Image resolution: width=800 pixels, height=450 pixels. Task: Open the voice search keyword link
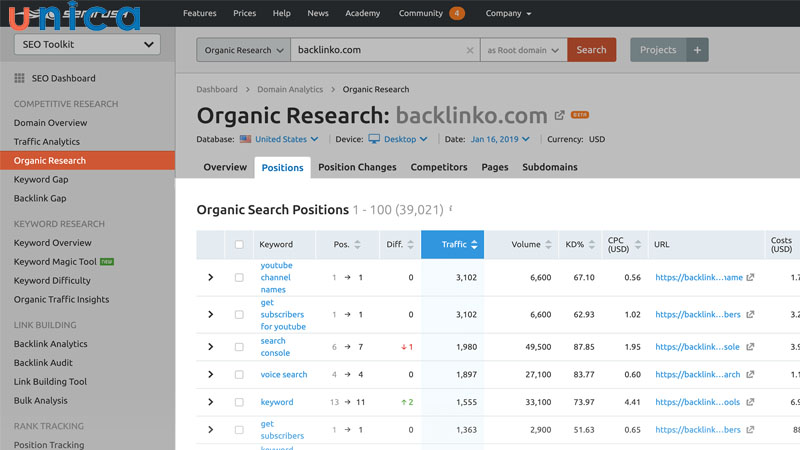click(284, 374)
